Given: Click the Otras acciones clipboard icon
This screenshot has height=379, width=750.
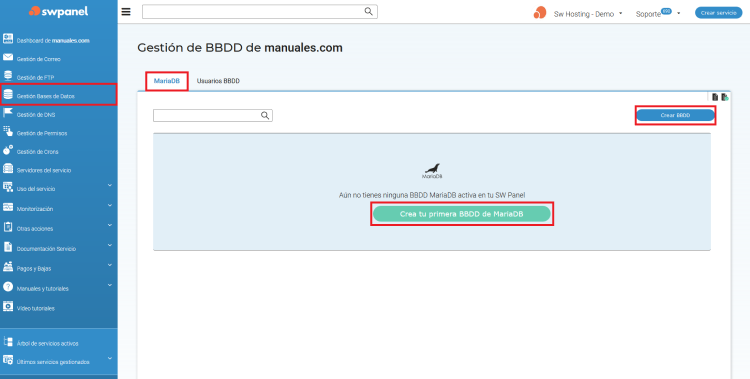Looking at the screenshot, I should click(8, 227).
